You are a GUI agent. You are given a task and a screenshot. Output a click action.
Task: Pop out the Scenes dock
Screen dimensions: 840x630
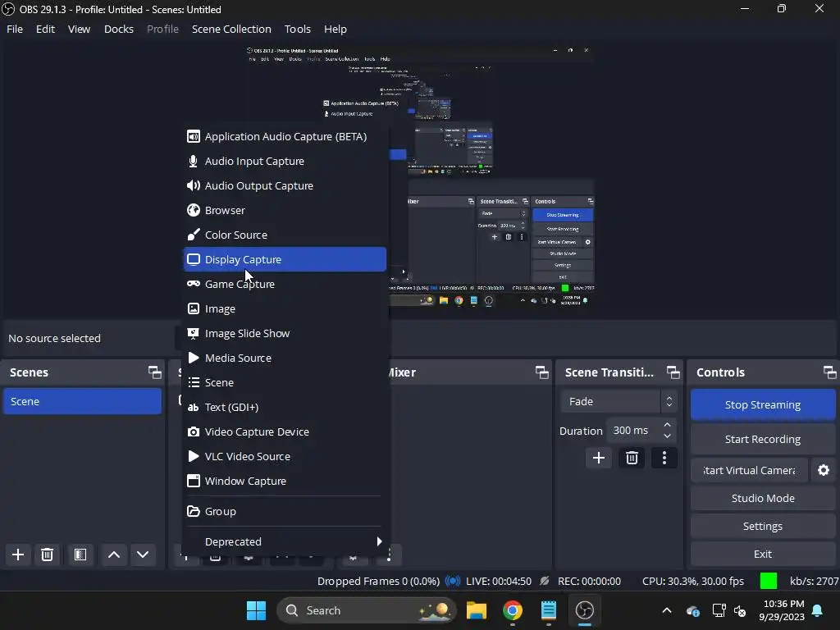tap(155, 372)
